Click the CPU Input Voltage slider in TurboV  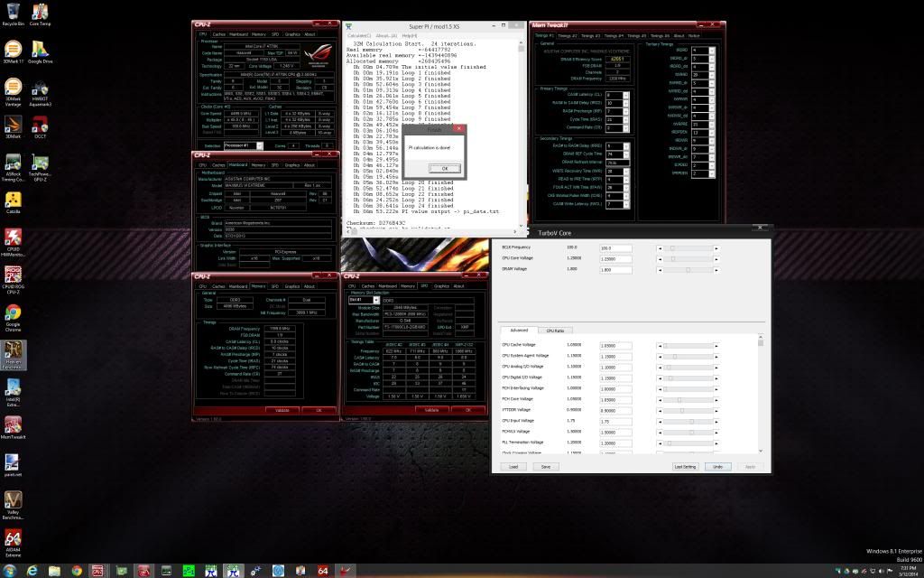click(x=688, y=421)
